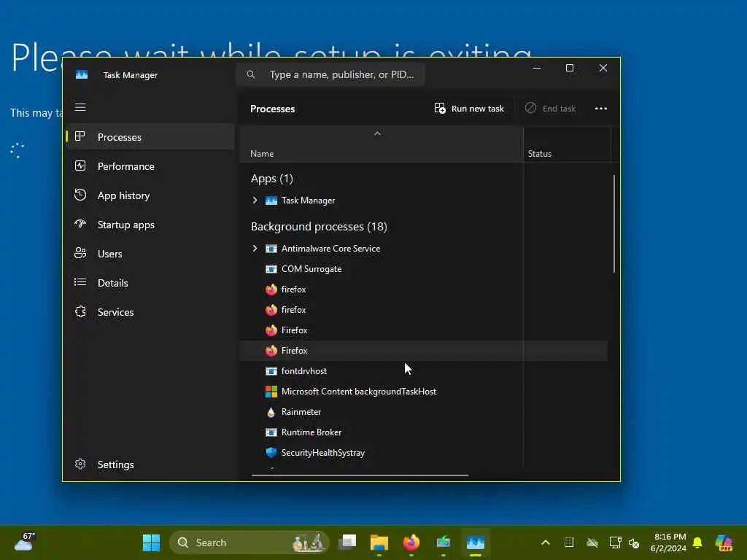Click the Details list icon
The width and height of the screenshot is (747, 560).
(80, 282)
